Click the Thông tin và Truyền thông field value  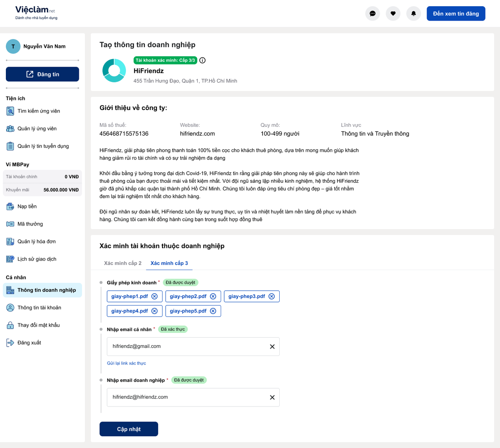click(x=375, y=133)
